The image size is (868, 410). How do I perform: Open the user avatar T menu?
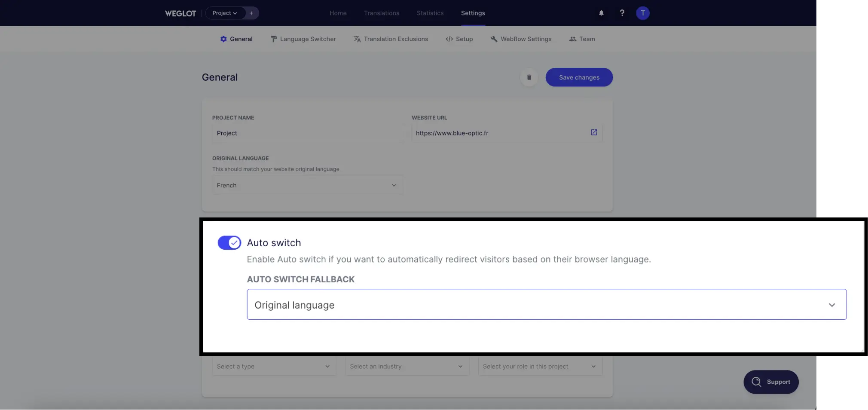tap(642, 13)
